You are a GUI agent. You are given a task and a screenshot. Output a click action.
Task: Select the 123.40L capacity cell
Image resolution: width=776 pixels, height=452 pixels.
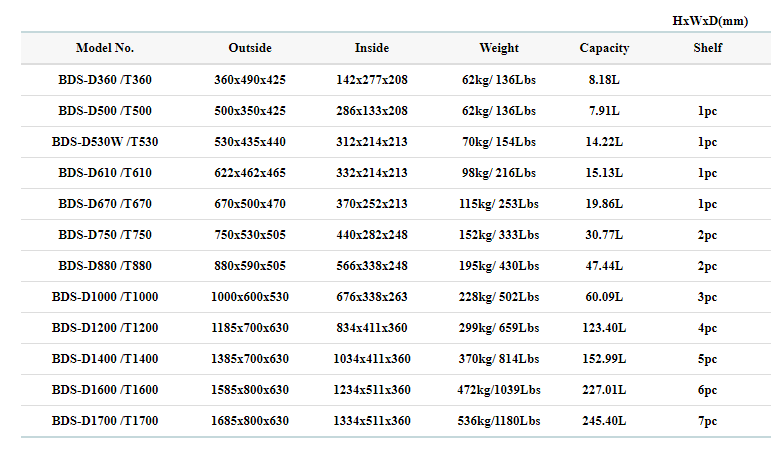(604, 328)
